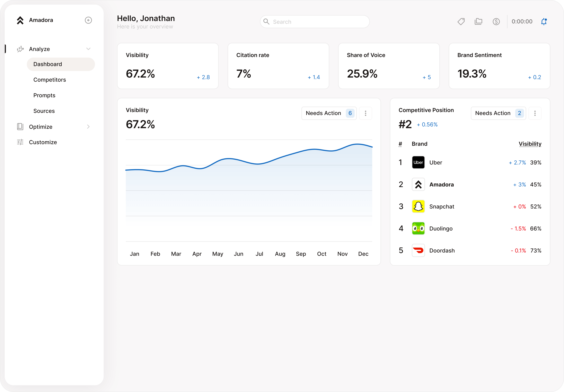The height and width of the screenshot is (392, 564).
Task: Click the magnifier icon in the search bar
Action: tap(266, 22)
